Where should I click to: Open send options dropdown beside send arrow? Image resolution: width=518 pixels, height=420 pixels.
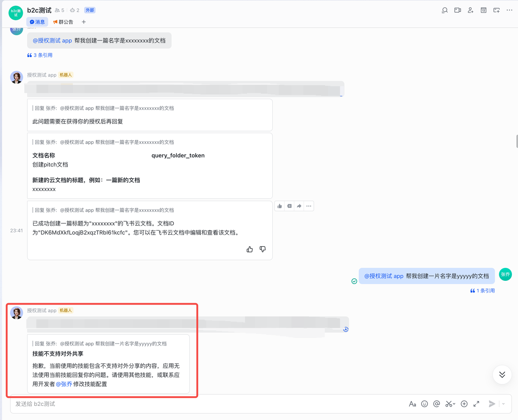pyautogui.click(x=503, y=404)
